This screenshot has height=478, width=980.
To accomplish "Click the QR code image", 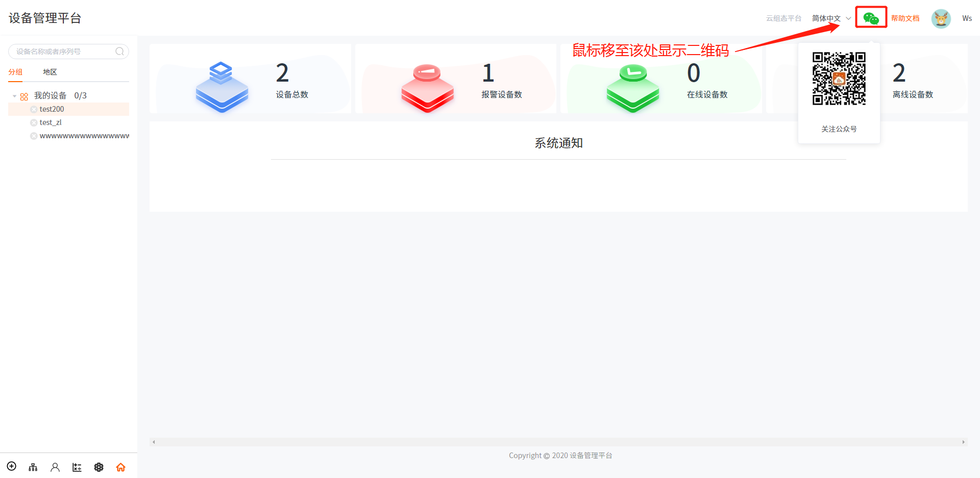I will [839, 79].
